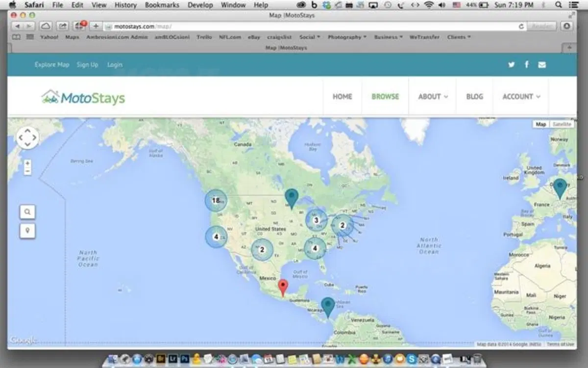Zoom in with the map plus button

pyautogui.click(x=27, y=163)
